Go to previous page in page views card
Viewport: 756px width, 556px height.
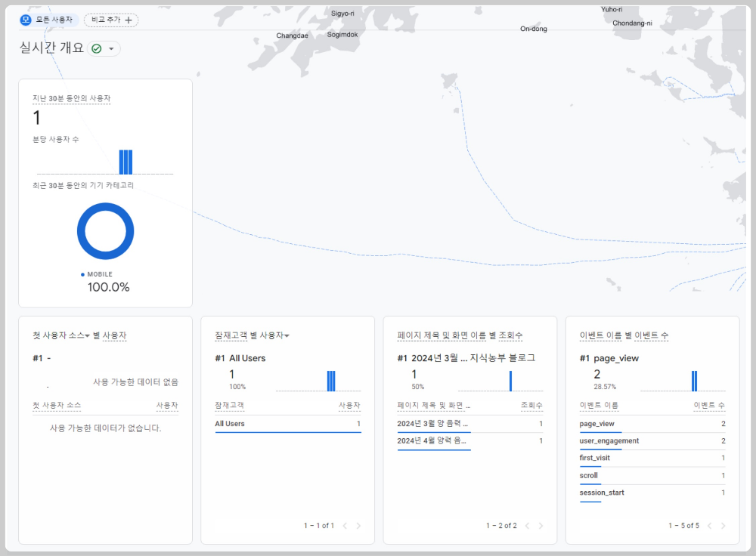pos(527,526)
